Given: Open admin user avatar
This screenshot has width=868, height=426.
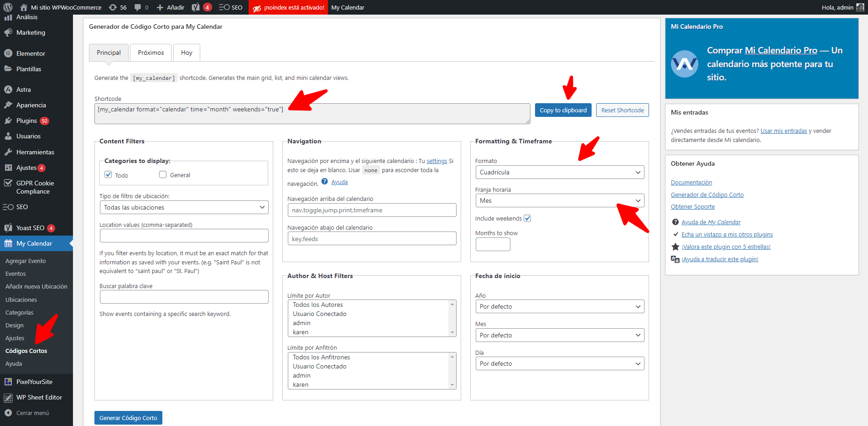Looking at the screenshot, I should pos(860,7).
